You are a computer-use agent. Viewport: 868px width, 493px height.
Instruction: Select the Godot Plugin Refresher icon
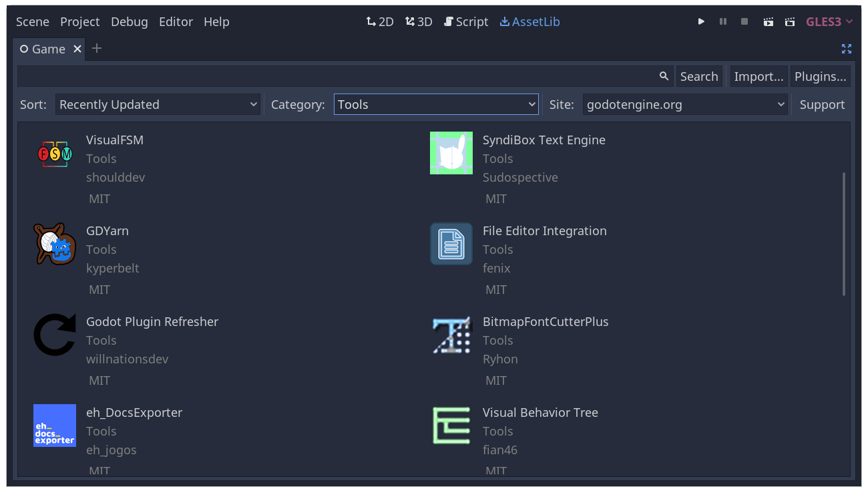click(x=54, y=335)
